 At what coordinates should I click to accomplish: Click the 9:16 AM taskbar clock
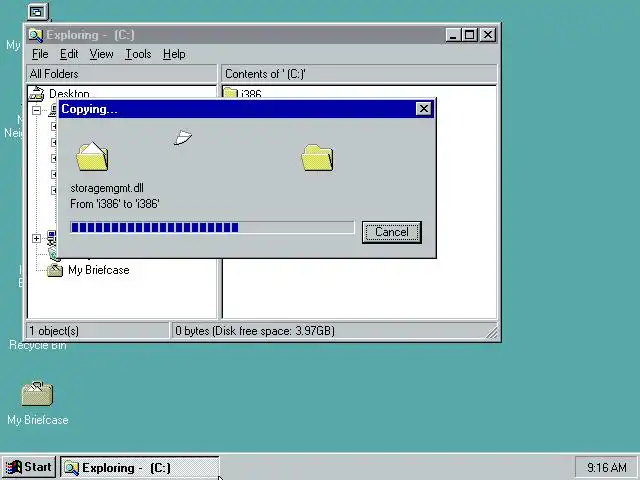607,467
